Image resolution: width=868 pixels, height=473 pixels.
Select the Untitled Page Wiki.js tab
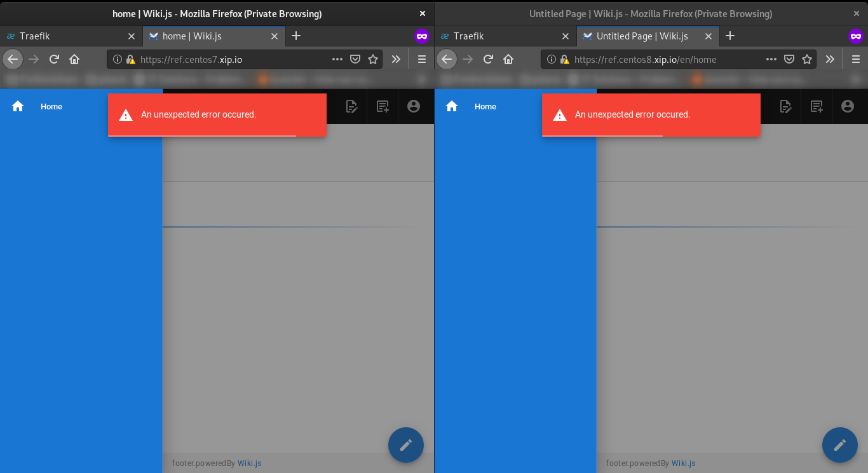tap(642, 36)
